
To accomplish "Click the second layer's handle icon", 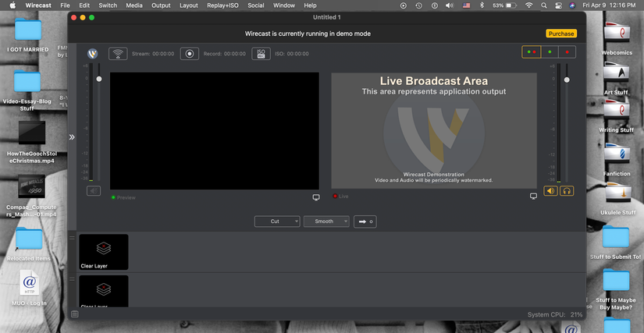I will [x=72, y=279].
